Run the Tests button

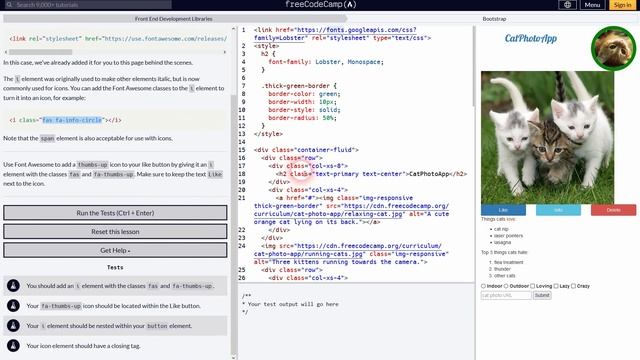point(115,213)
